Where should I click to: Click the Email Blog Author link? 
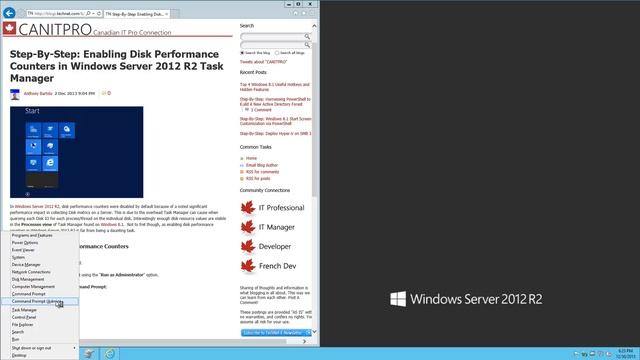262,165
